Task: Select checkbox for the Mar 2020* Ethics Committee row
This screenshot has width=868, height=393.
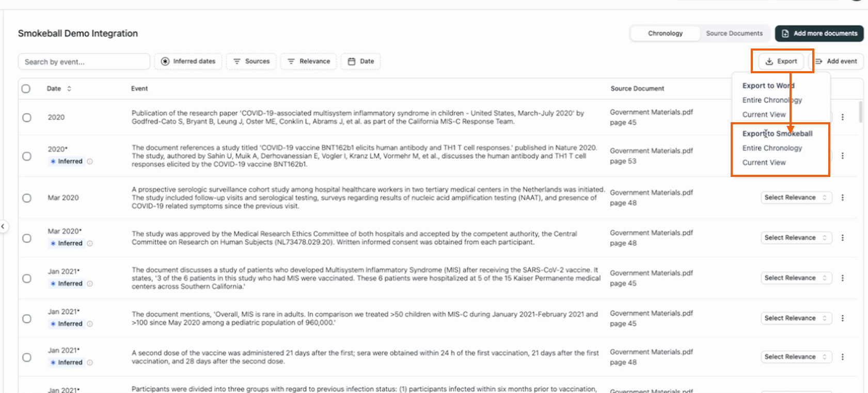Action: pyautogui.click(x=27, y=238)
